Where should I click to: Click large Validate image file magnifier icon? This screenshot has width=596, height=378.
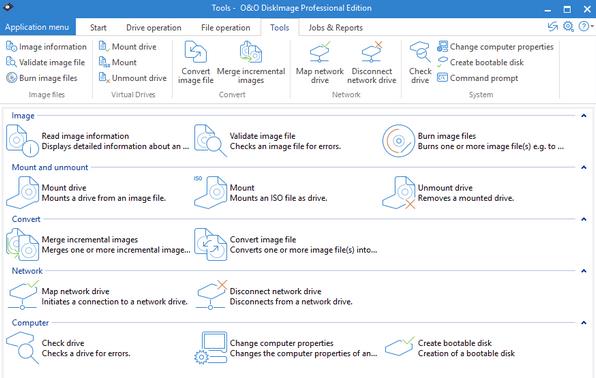(210, 141)
